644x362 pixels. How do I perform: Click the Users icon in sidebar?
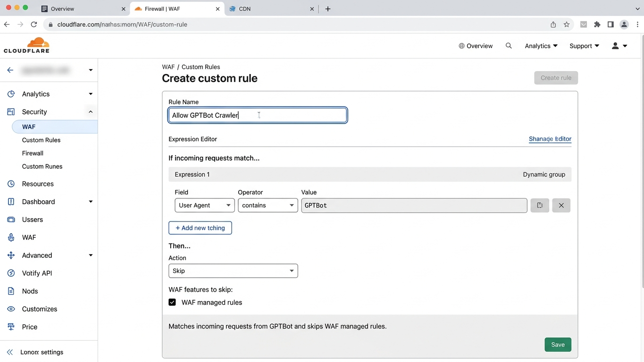[11, 220]
